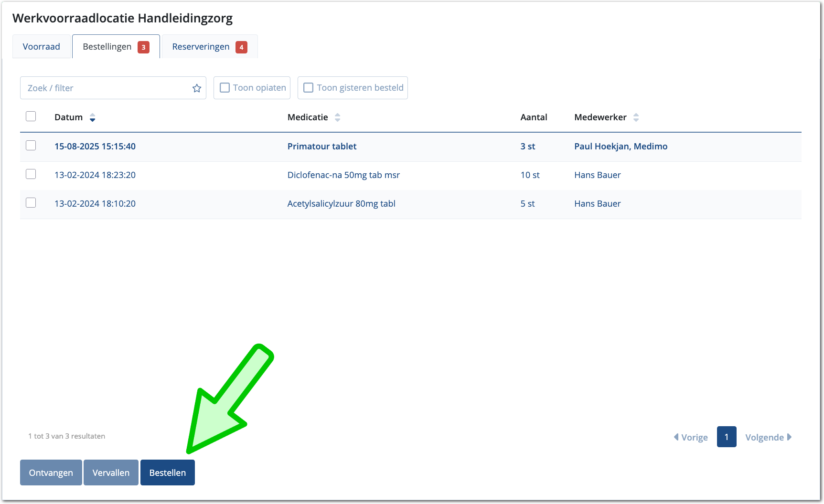The width and height of the screenshot is (824, 504).
Task: Sort by Medicatie column arrow icon
Action: 337,117
